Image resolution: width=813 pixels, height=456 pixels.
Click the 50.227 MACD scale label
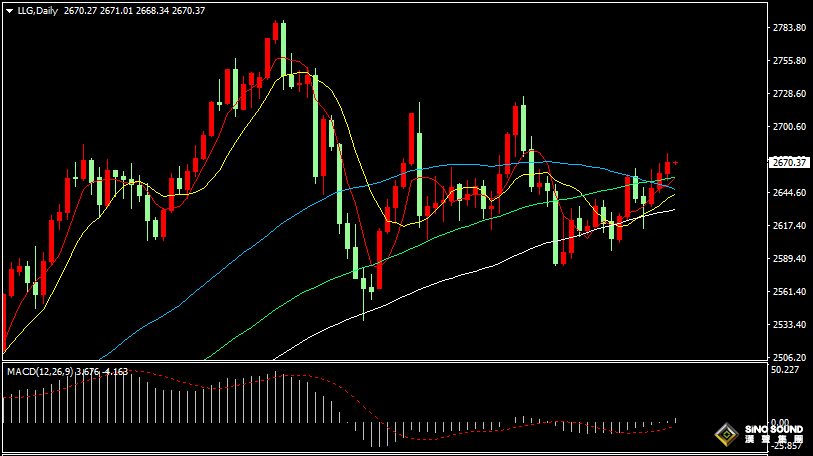tap(785, 370)
